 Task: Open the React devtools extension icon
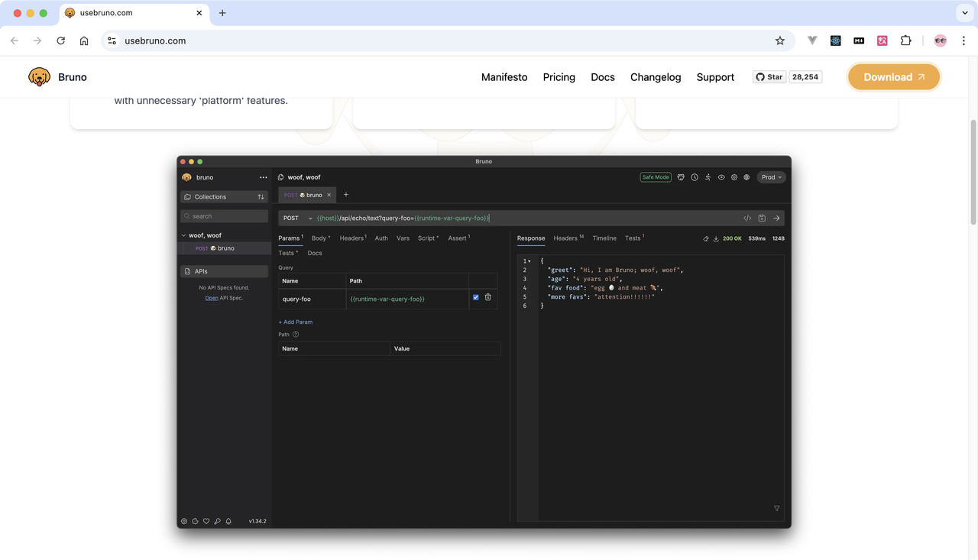tap(836, 40)
